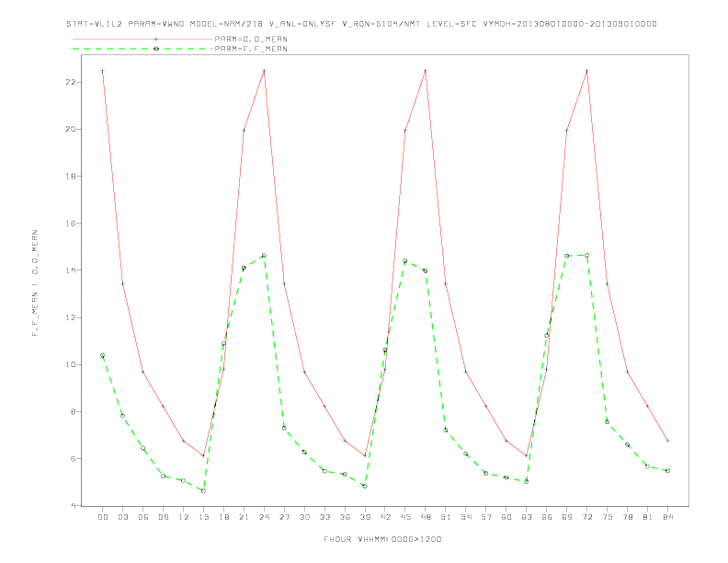This screenshot has height=563, width=728.
Task: Click x-axis forecast hour label 63
Action: (x=527, y=517)
